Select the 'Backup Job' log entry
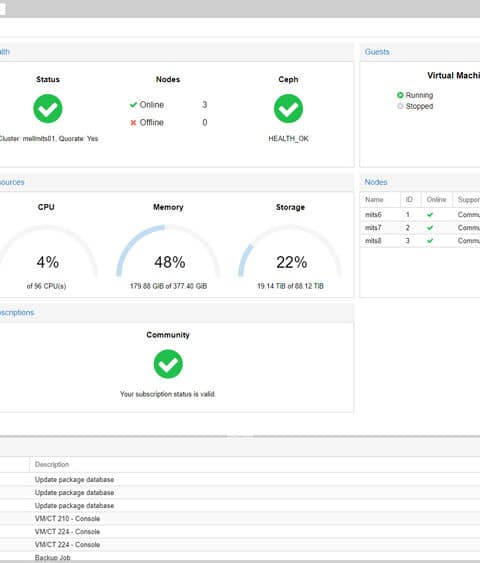Screen dimensions: 480x563 tap(240, 557)
